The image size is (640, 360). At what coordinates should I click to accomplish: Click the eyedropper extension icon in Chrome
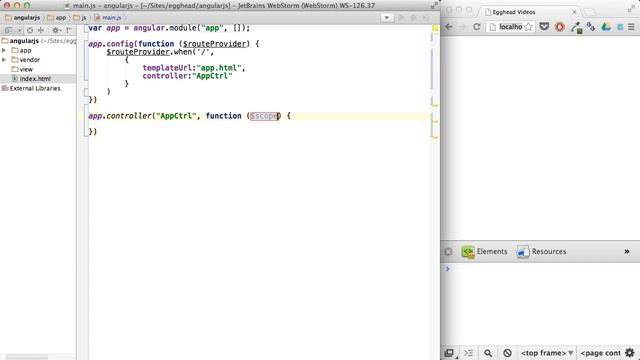[576, 27]
